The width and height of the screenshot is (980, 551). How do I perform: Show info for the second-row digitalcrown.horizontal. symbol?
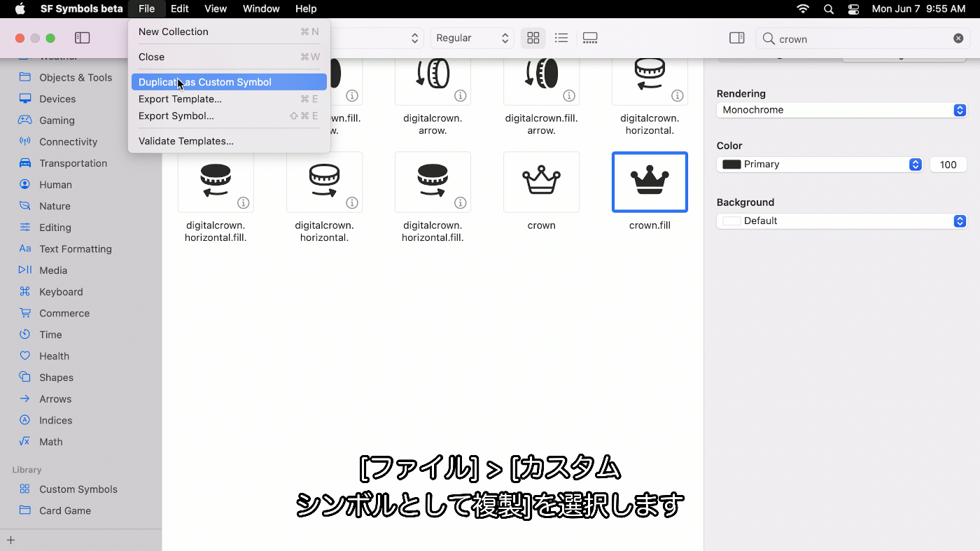tap(352, 203)
